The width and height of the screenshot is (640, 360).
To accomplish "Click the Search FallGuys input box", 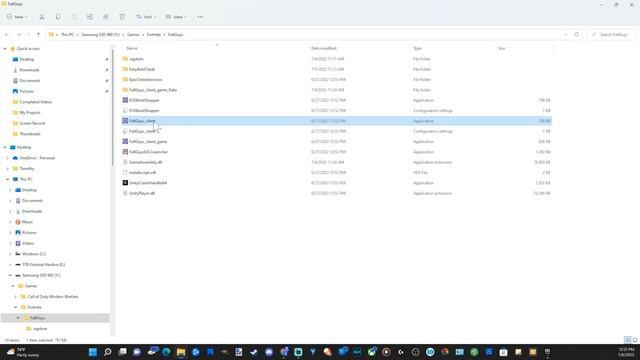I will tap(611, 35).
